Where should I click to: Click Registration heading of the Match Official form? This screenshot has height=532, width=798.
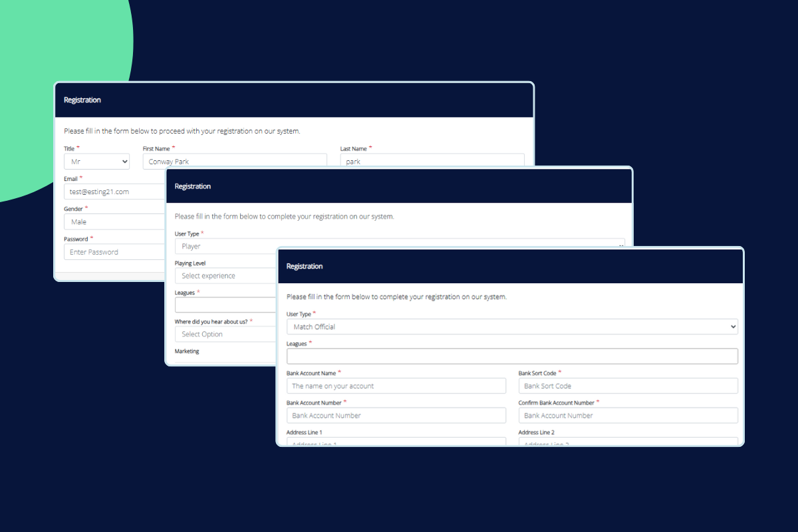[x=305, y=266]
